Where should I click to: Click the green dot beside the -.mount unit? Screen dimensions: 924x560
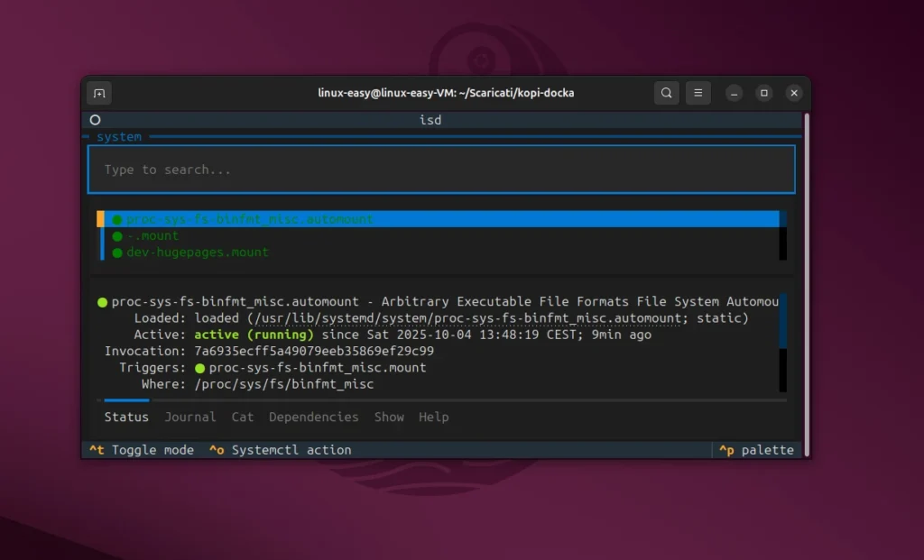[116, 235]
